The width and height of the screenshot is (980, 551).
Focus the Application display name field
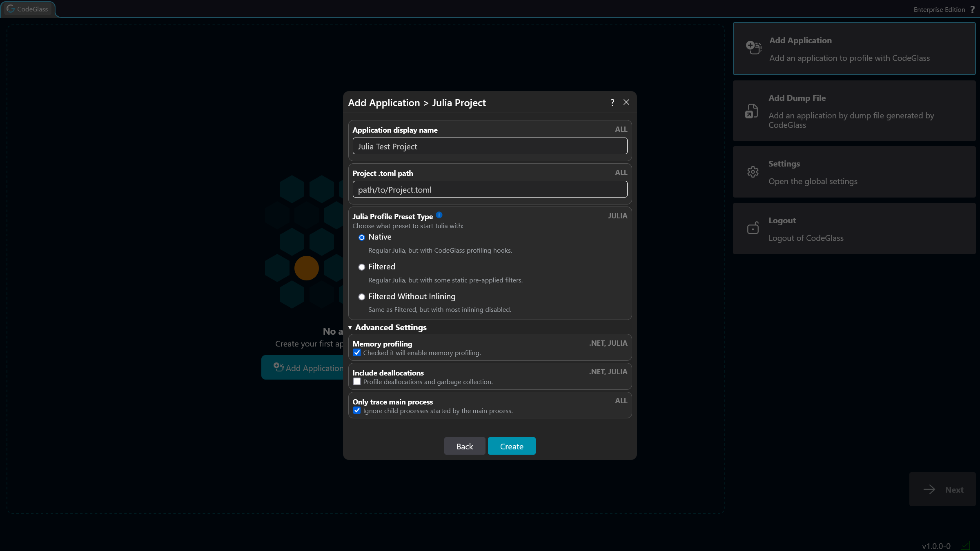(490, 146)
